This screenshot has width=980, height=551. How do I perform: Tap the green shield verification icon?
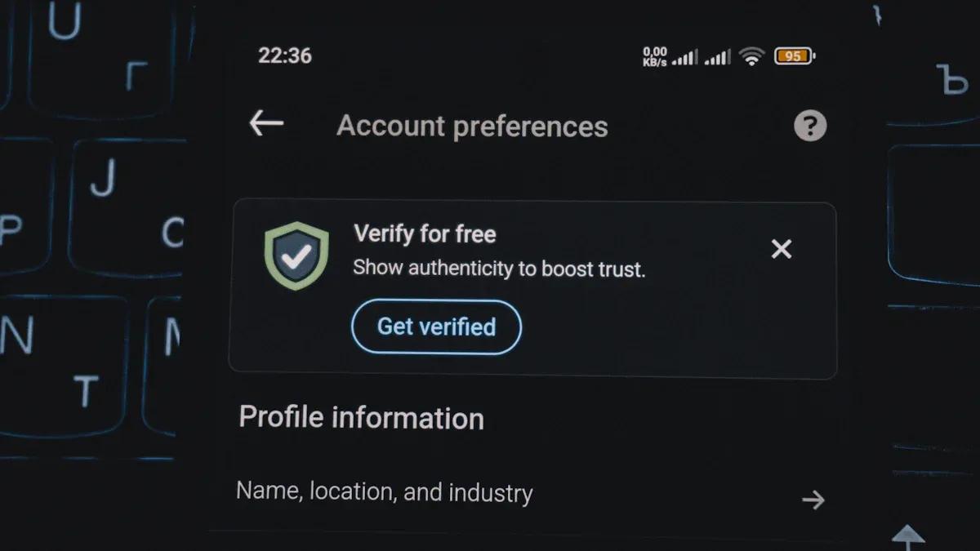(296, 256)
